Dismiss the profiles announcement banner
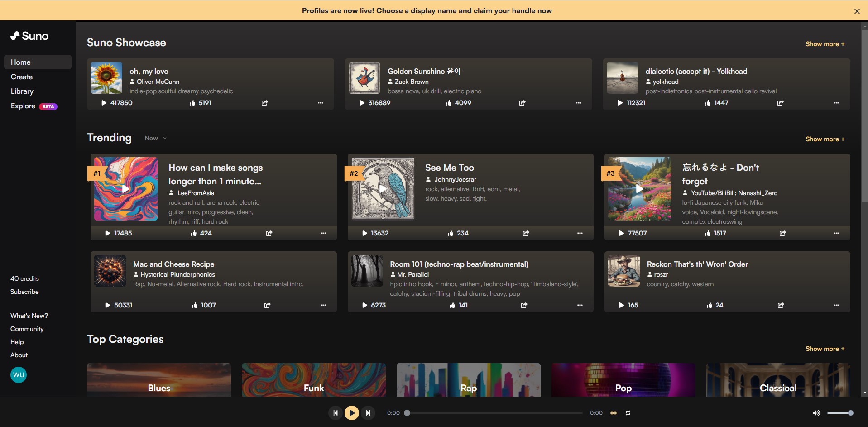 857,11
